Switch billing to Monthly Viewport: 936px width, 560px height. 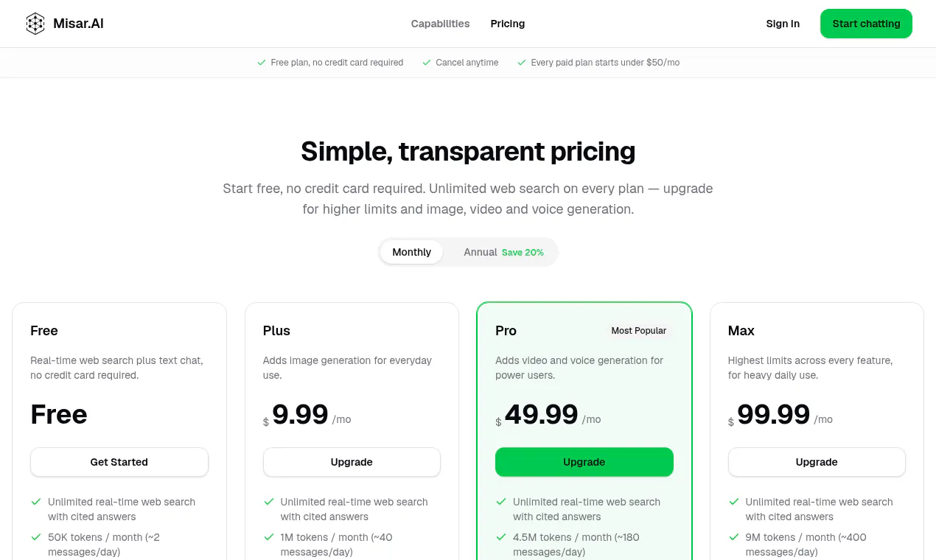pos(411,252)
